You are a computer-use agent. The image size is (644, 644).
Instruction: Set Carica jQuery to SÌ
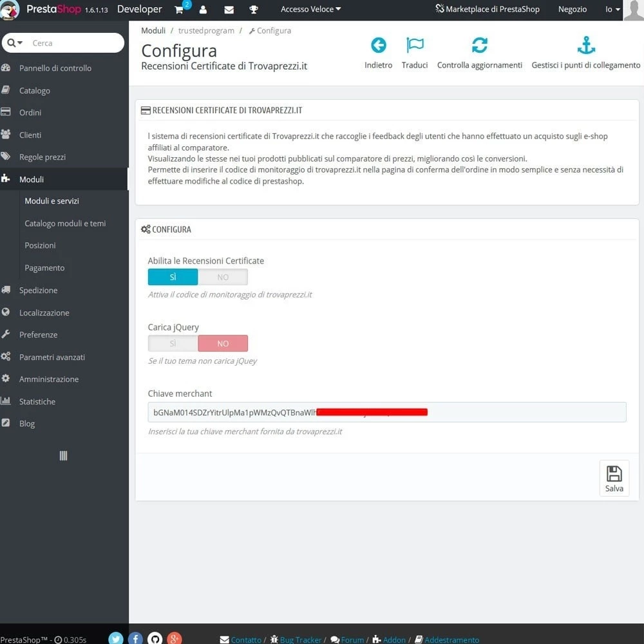(173, 343)
